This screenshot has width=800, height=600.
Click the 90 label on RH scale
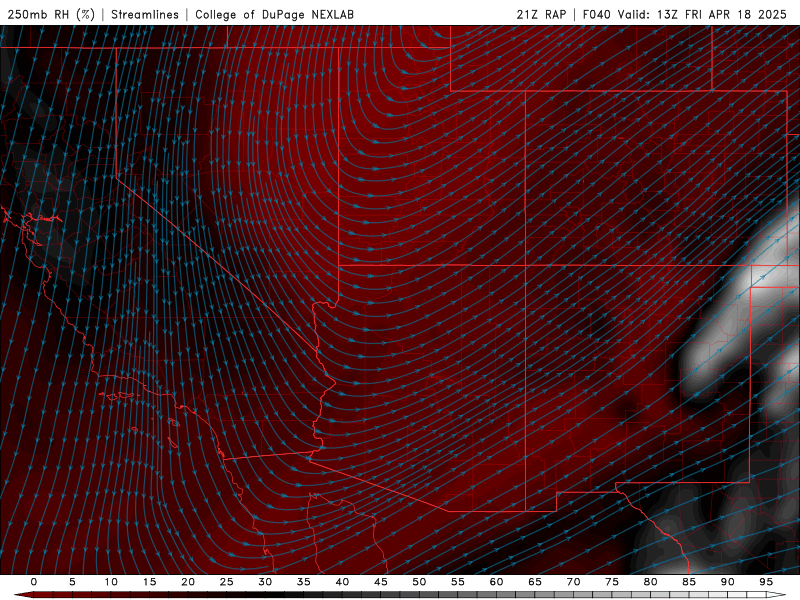[x=728, y=582]
